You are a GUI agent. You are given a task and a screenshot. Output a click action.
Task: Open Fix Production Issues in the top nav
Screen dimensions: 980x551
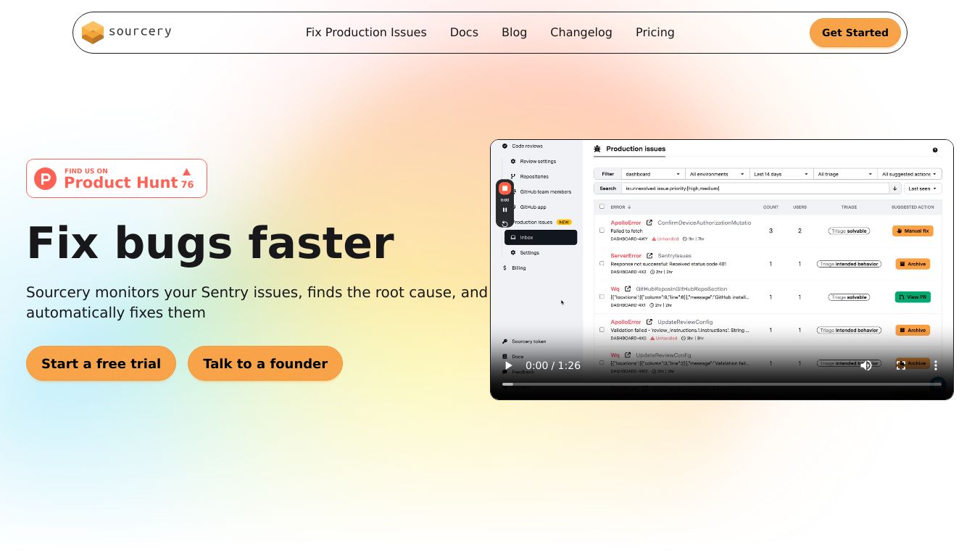366,33
